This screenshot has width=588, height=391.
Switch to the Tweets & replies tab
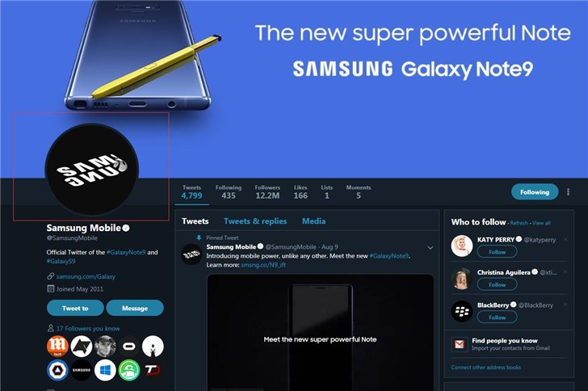[255, 221]
